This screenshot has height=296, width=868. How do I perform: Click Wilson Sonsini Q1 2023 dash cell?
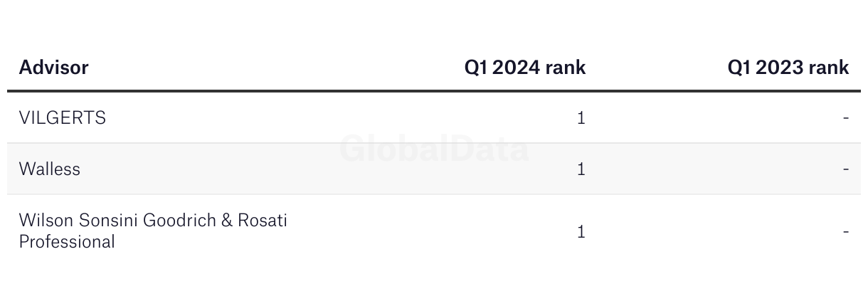pos(846,232)
